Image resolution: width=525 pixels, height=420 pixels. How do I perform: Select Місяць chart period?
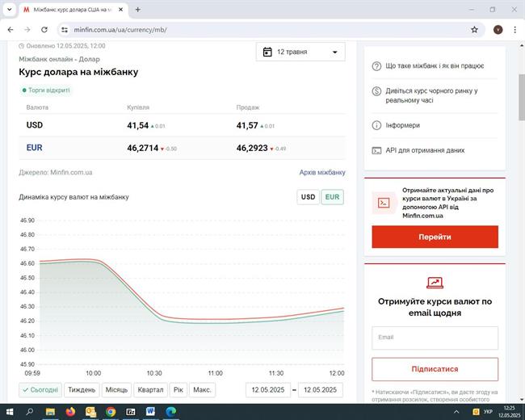click(x=116, y=390)
